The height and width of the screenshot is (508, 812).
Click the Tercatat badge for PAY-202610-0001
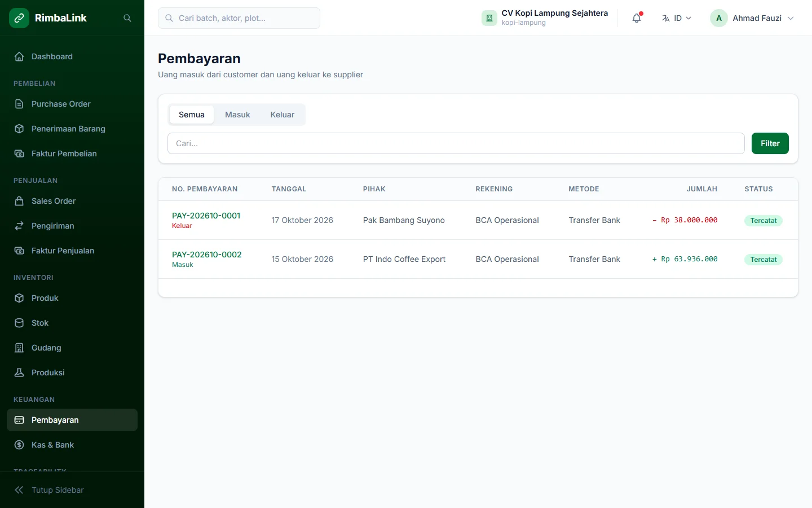[764, 221]
